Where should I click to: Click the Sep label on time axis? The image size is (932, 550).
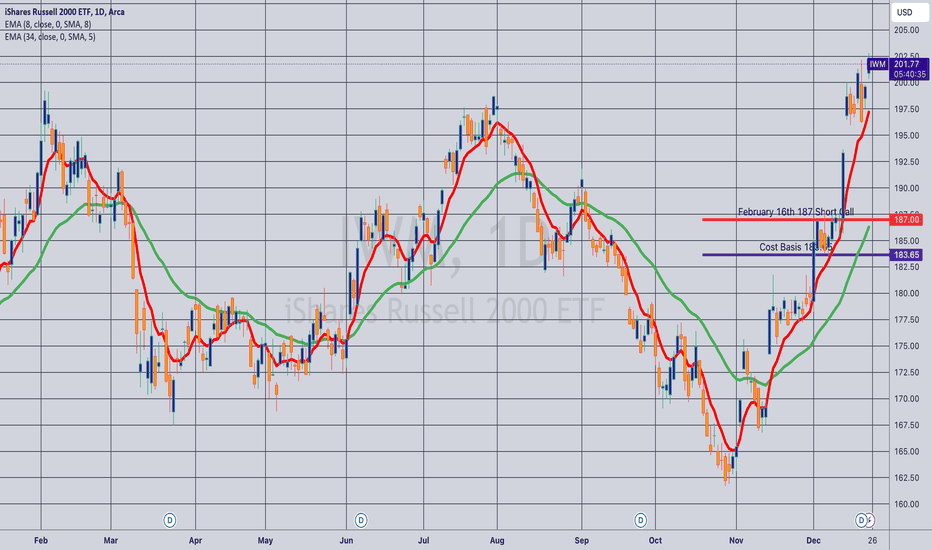coord(581,540)
